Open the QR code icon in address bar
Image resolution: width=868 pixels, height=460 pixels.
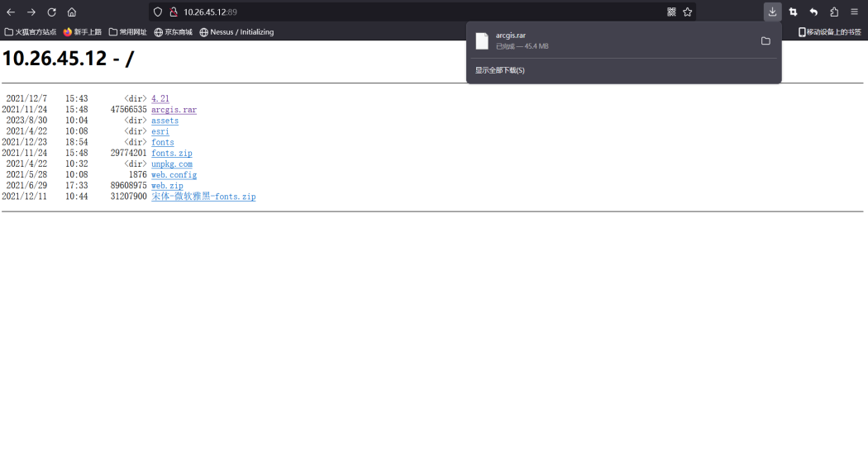tap(671, 12)
